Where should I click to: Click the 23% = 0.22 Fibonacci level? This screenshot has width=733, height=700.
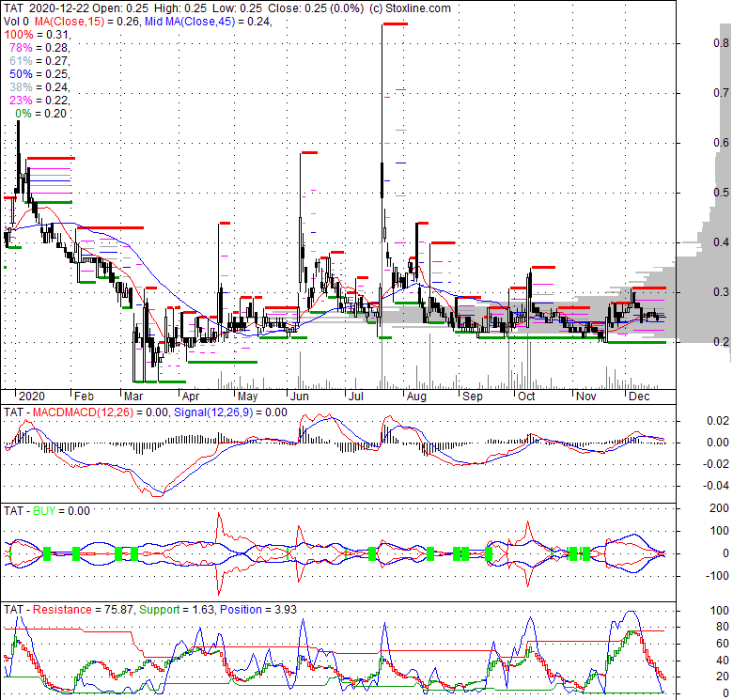pyautogui.click(x=39, y=100)
